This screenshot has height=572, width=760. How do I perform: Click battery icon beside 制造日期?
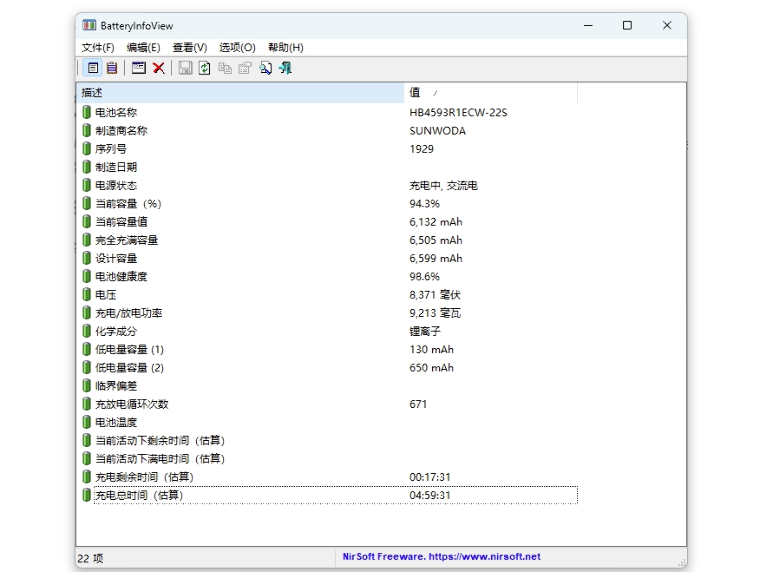tap(86, 167)
